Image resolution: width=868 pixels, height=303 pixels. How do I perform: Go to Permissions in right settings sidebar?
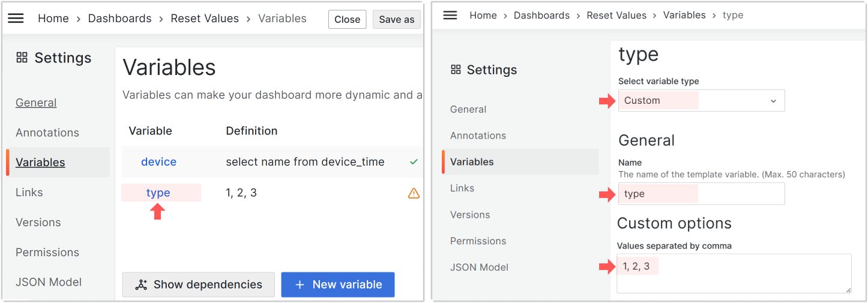(478, 241)
